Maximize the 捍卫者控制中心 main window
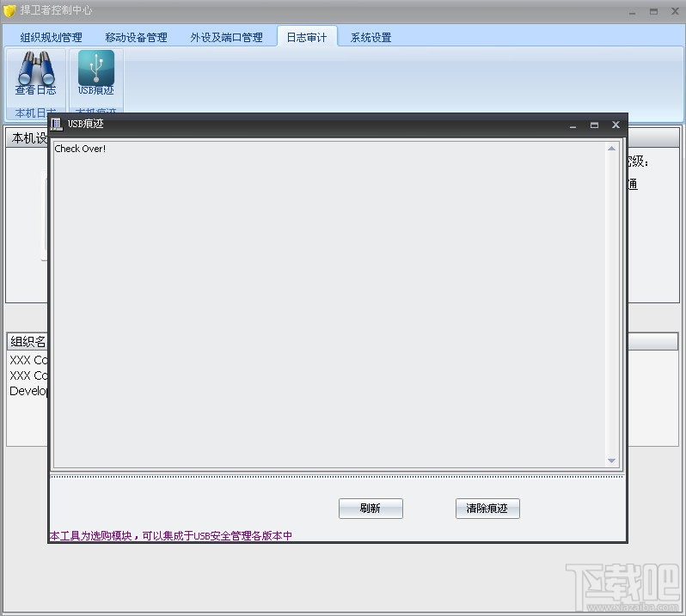The height and width of the screenshot is (616, 686). 653,12
